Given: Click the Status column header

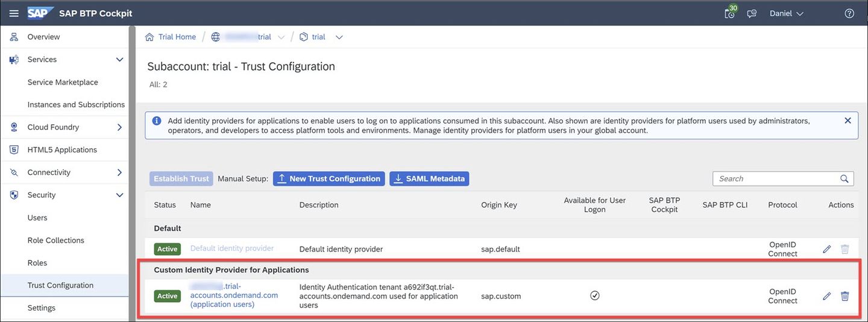Looking at the screenshot, I should pyautogui.click(x=165, y=205).
